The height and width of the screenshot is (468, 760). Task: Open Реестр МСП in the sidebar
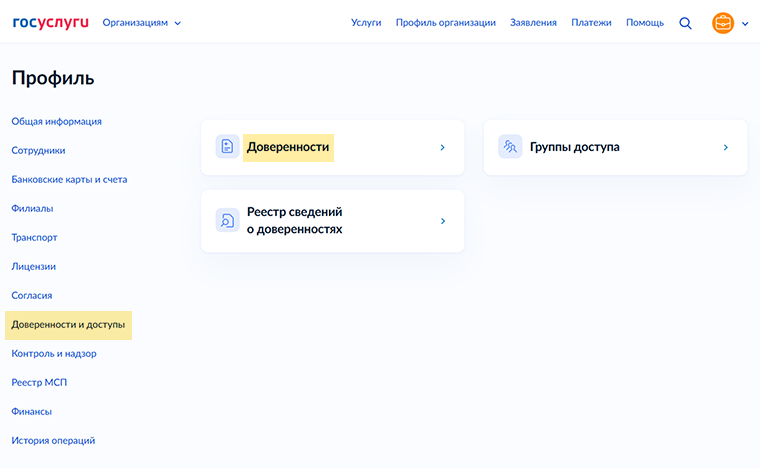pos(39,383)
